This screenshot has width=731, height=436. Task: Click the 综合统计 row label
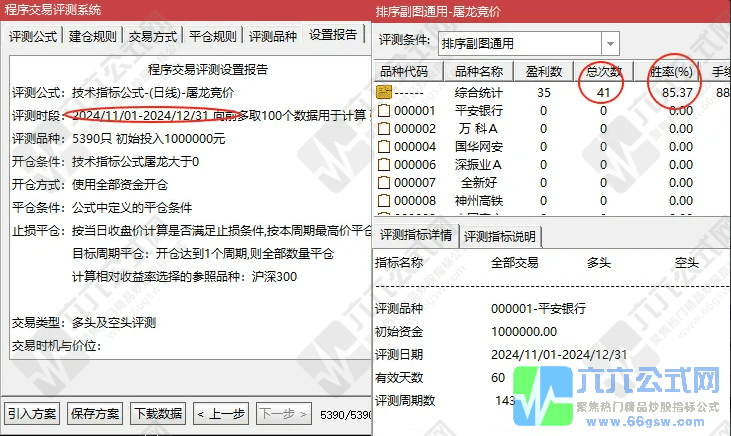coord(479,92)
